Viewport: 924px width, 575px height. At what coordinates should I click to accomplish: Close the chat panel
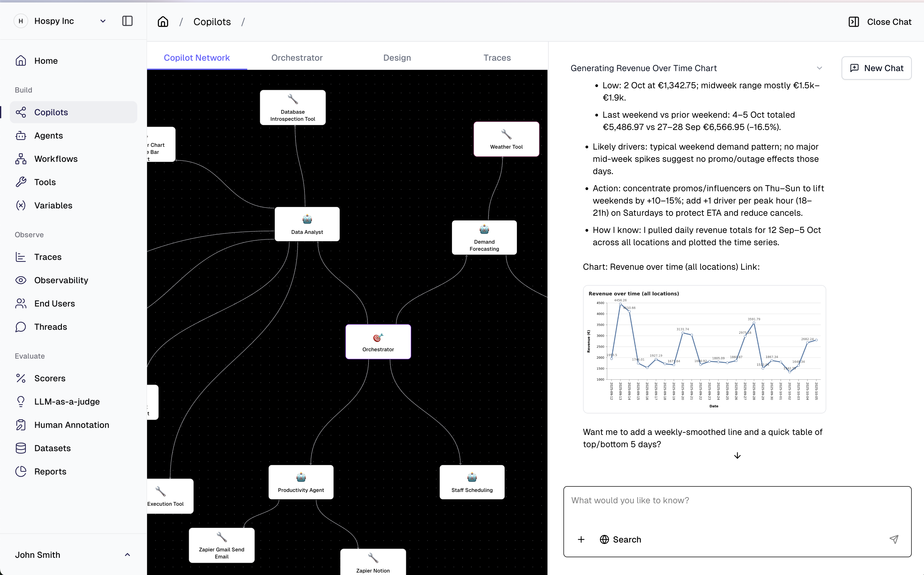pyautogui.click(x=880, y=22)
